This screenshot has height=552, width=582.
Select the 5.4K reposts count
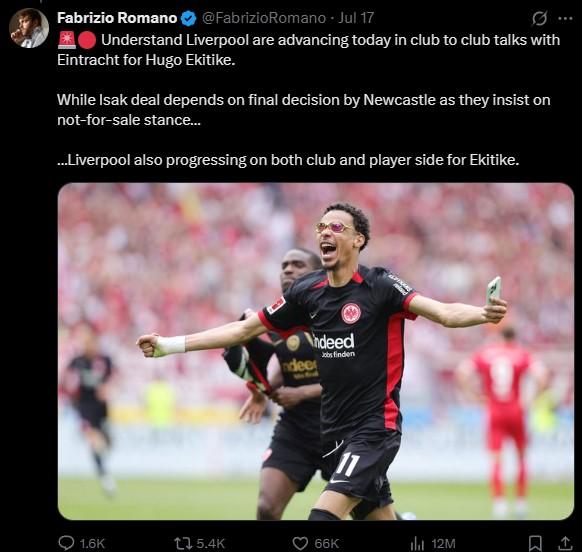210,544
